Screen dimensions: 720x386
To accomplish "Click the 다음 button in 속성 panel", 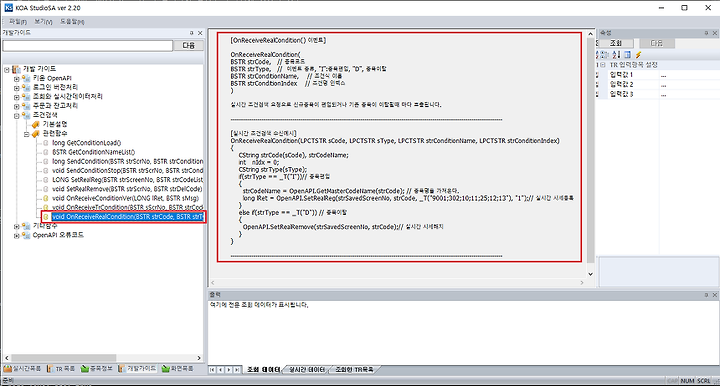I will point(657,43).
